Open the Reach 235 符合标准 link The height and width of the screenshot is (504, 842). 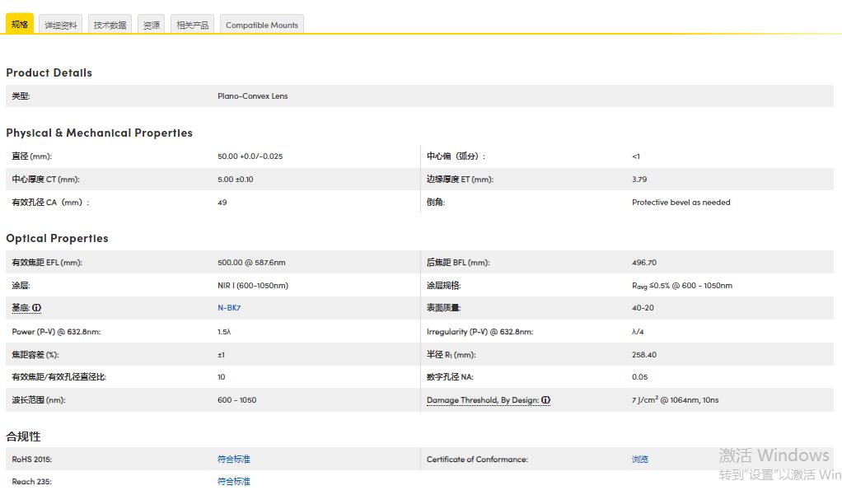point(233,482)
